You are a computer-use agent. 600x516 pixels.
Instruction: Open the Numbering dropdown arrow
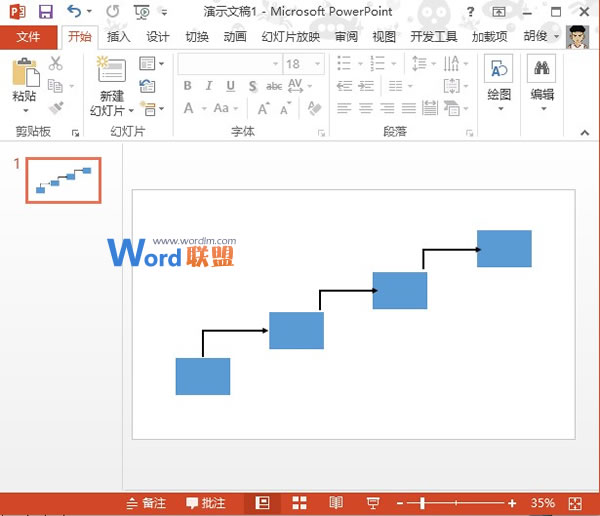click(x=394, y=64)
